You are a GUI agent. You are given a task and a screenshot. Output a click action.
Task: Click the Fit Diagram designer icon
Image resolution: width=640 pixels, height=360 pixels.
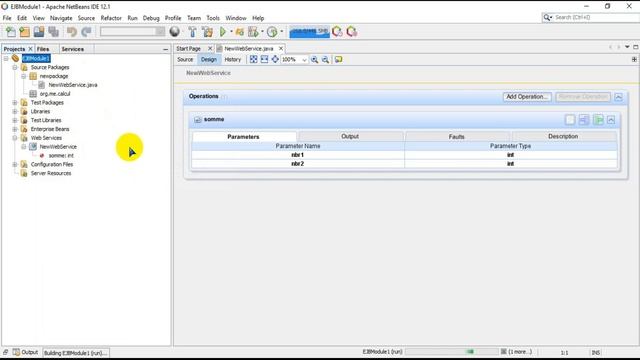253,60
